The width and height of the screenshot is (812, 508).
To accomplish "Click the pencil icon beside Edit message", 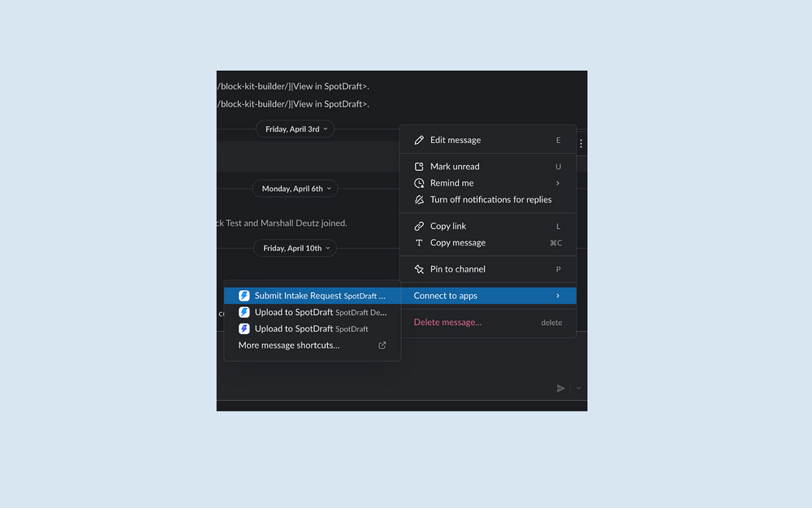I will click(x=419, y=140).
